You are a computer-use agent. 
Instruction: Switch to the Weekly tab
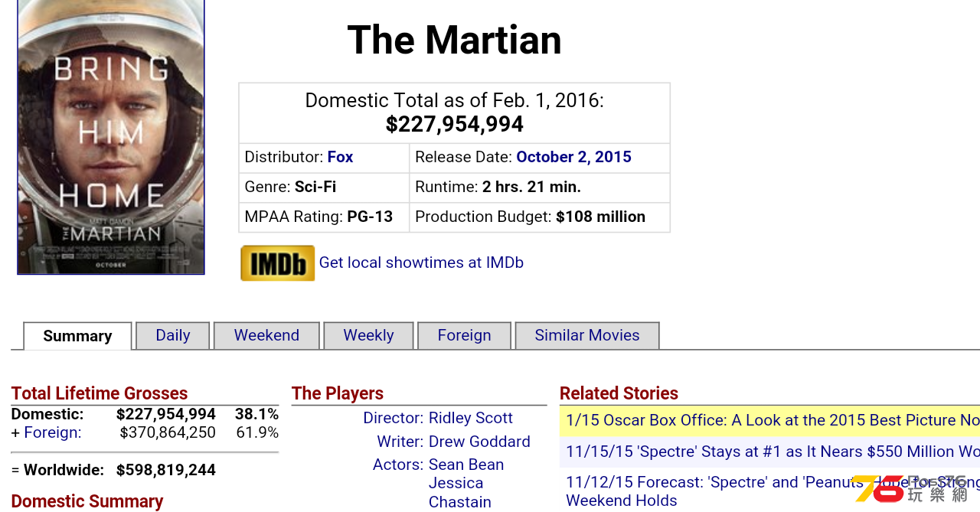(368, 335)
